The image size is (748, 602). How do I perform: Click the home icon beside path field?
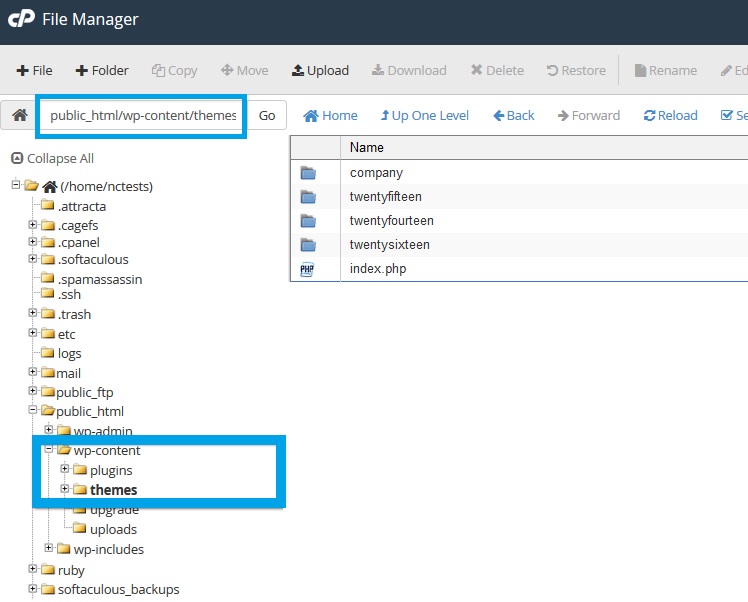(x=20, y=115)
